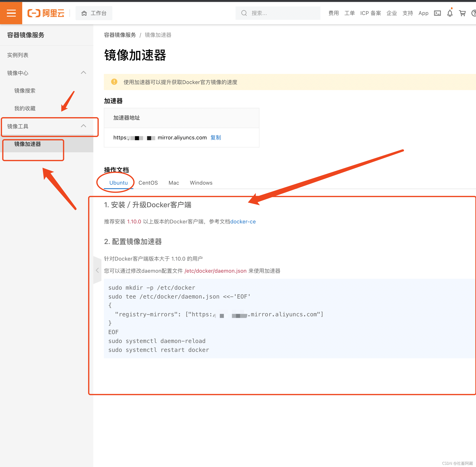Switch to the CentOS tab
476x467 pixels.
point(148,183)
